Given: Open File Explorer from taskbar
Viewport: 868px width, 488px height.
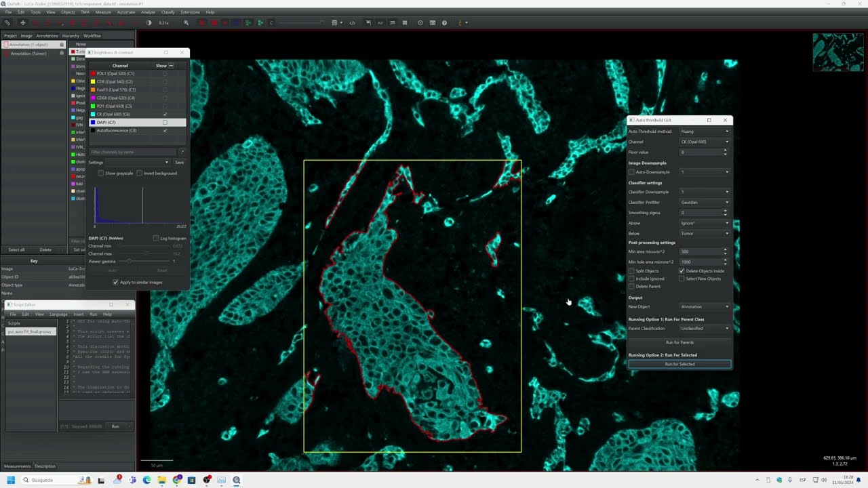Looking at the screenshot, I should click(x=161, y=480).
